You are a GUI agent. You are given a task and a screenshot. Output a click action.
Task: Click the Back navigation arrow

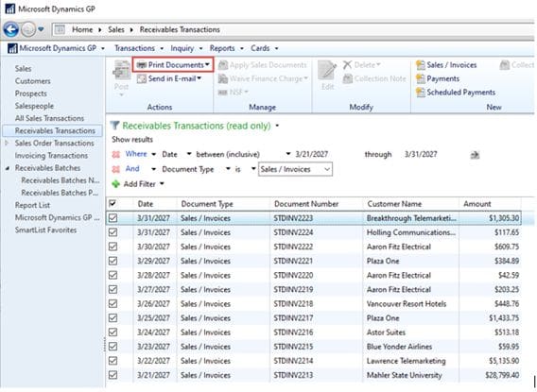11,29
